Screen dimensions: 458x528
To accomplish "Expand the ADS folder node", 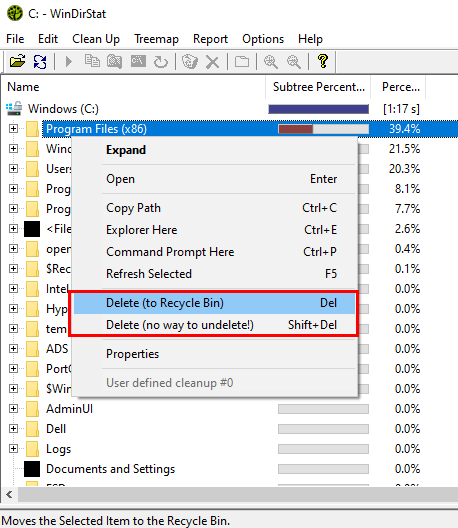I will point(13,349).
